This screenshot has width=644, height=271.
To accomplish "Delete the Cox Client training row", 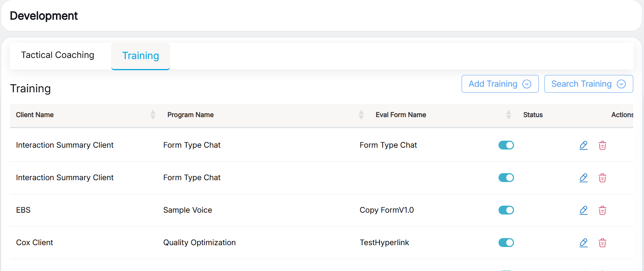I will (602, 243).
